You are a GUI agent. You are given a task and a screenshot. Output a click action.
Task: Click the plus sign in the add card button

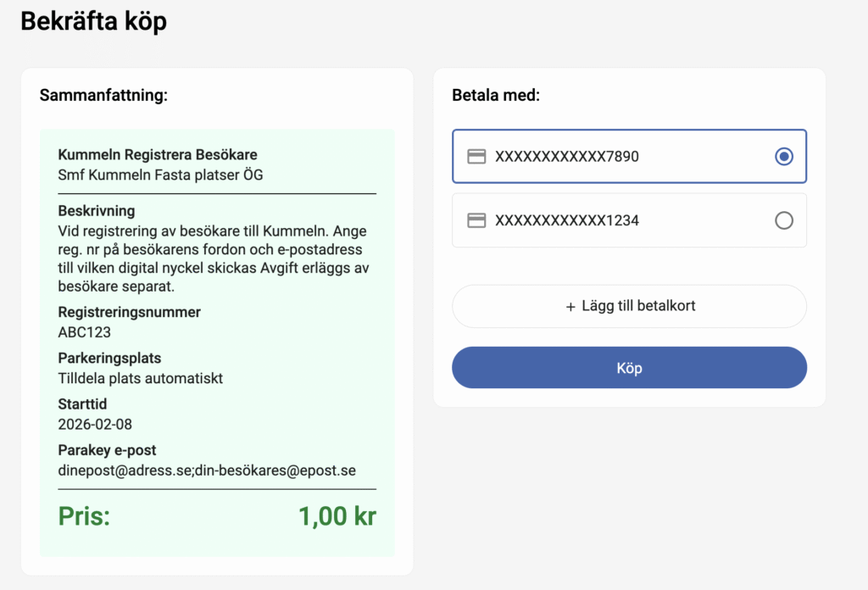point(570,306)
